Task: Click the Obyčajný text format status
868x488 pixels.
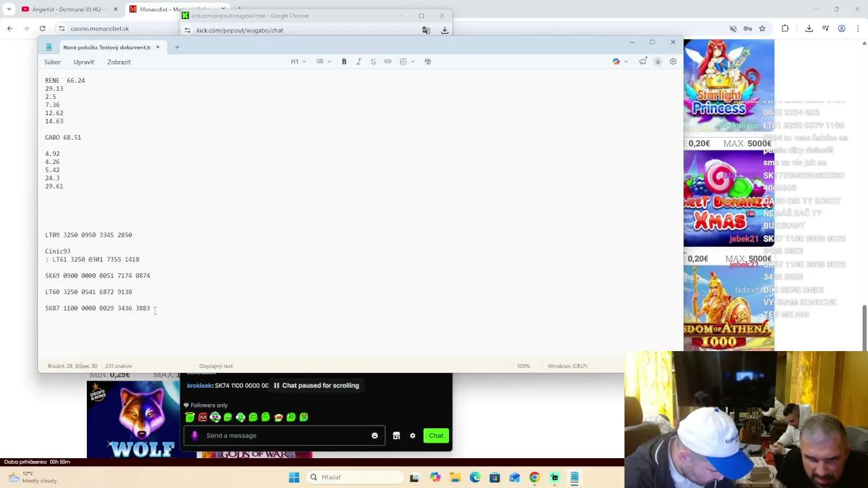Action: (x=216, y=366)
